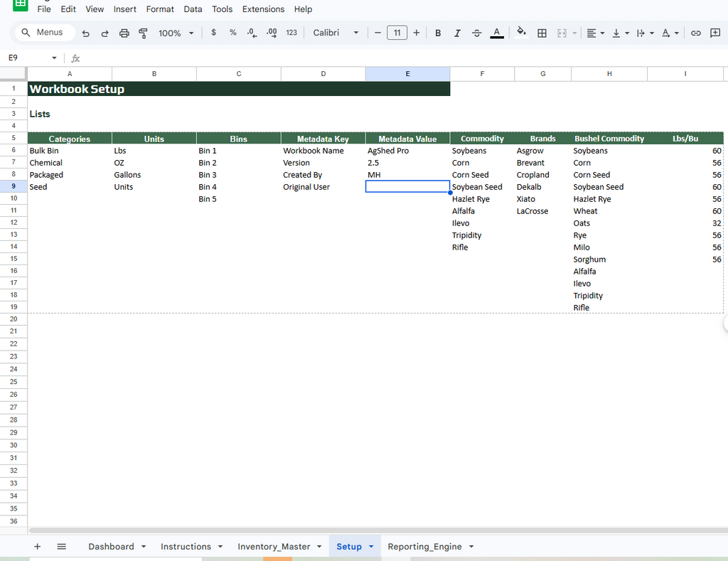The height and width of the screenshot is (561, 728).
Task: Open the Extensions menu
Action: [x=263, y=9]
